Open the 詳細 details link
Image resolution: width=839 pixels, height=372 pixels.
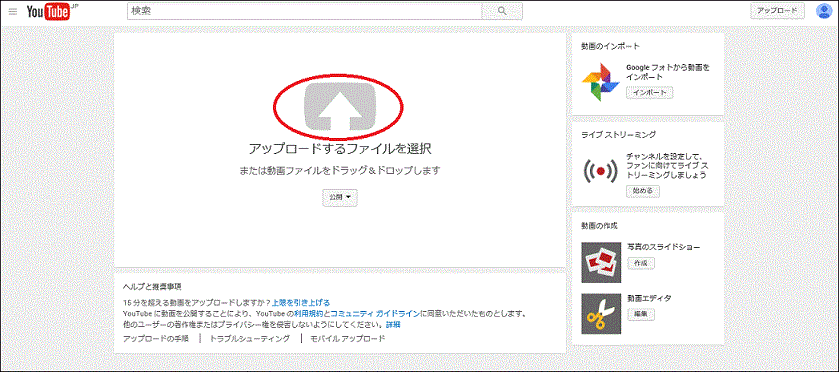point(393,324)
